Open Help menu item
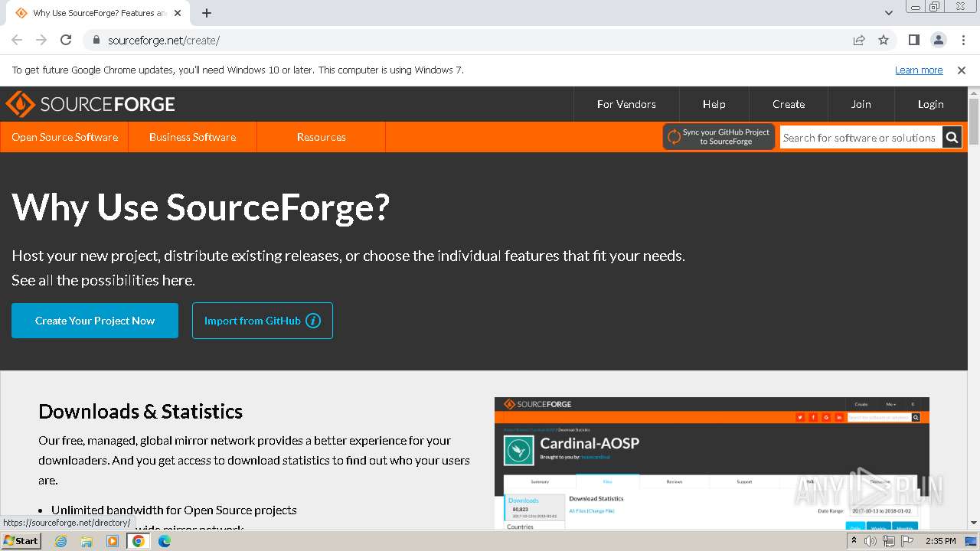 click(x=714, y=104)
